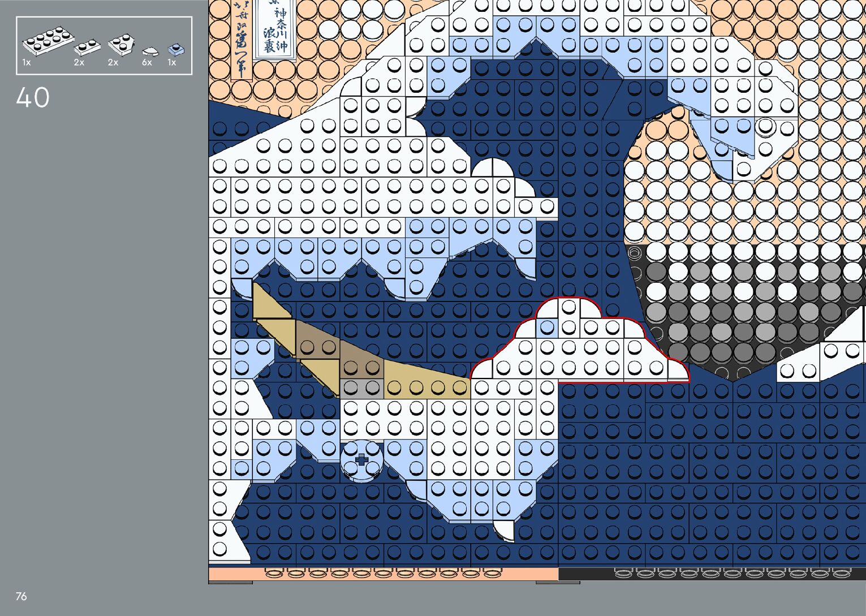This screenshot has height=616, width=866.
Task: Click the large step number 40
Action: tap(33, 98)
